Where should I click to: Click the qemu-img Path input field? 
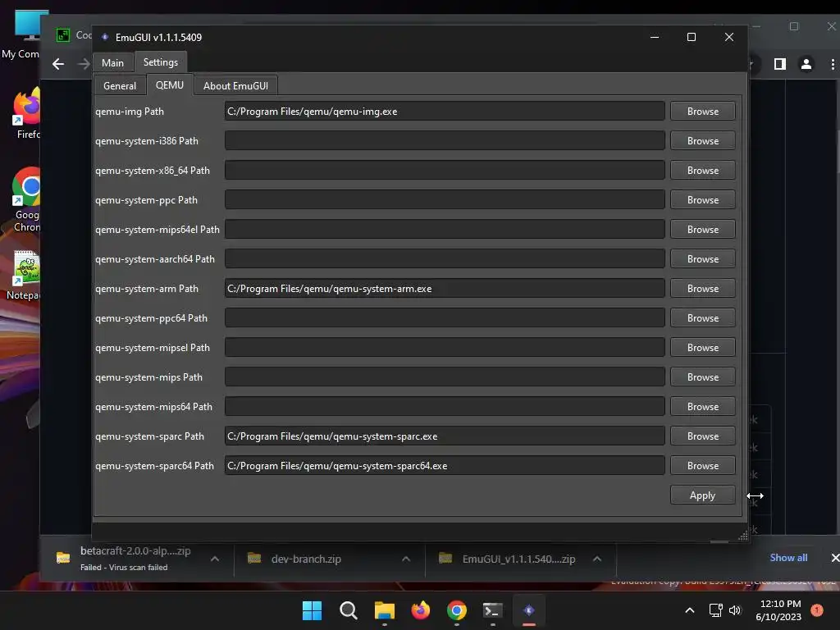point(445,112)
